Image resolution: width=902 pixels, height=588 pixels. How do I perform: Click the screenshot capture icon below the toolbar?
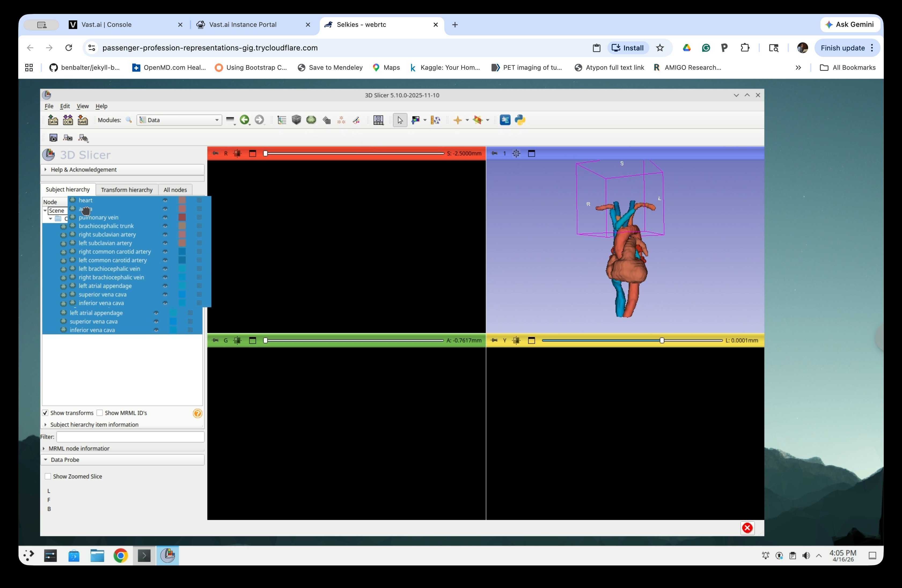[53, 138]
